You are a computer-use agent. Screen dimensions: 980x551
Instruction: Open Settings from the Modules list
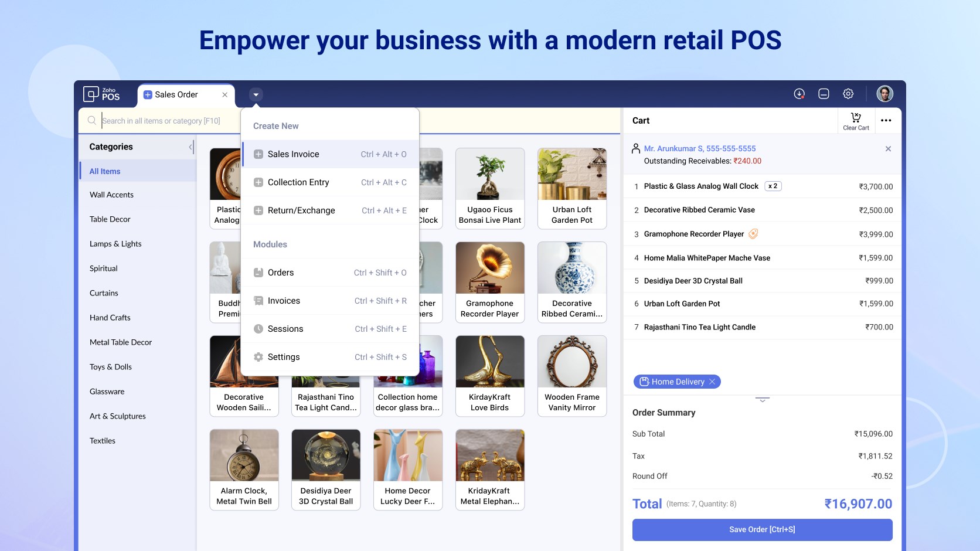(x=330, y=357)
